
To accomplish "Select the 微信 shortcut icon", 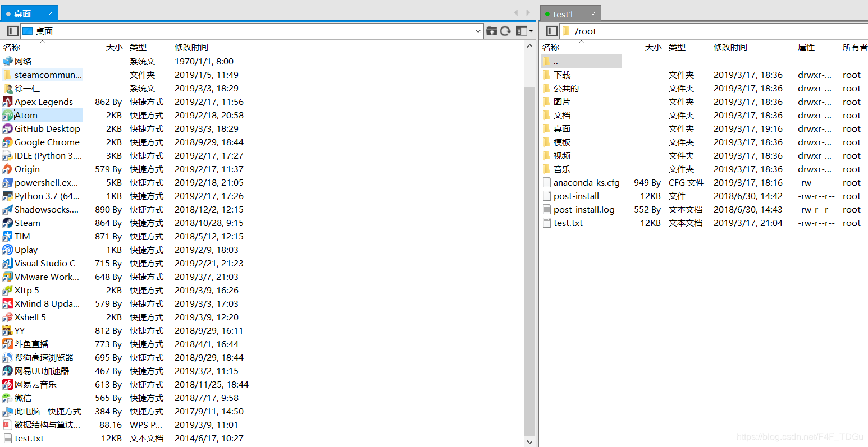I will point(7,398).
